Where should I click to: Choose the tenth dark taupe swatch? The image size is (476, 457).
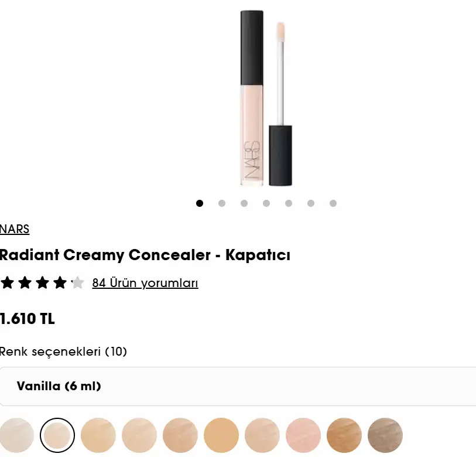[x=385, y=435]
